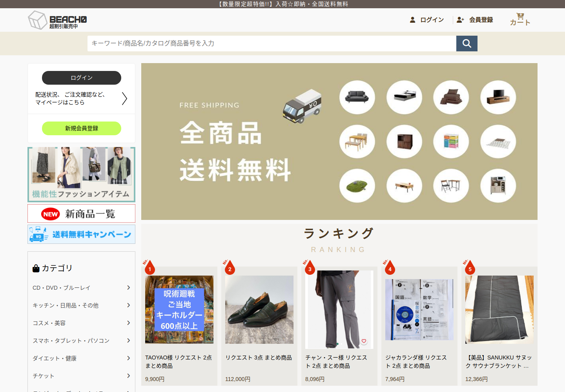Select the colorful storage drawers circle icon

pyautogui.click(x=451, y=142)
